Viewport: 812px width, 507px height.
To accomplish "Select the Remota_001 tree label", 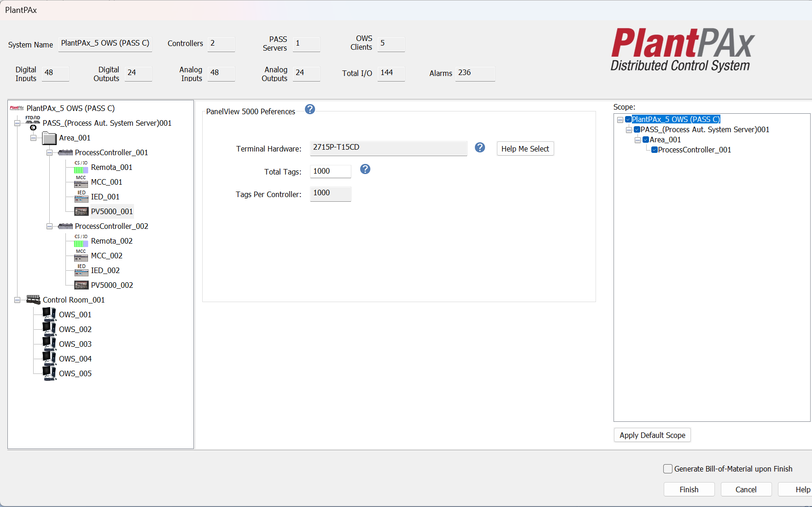I will [x=111, y=167].
